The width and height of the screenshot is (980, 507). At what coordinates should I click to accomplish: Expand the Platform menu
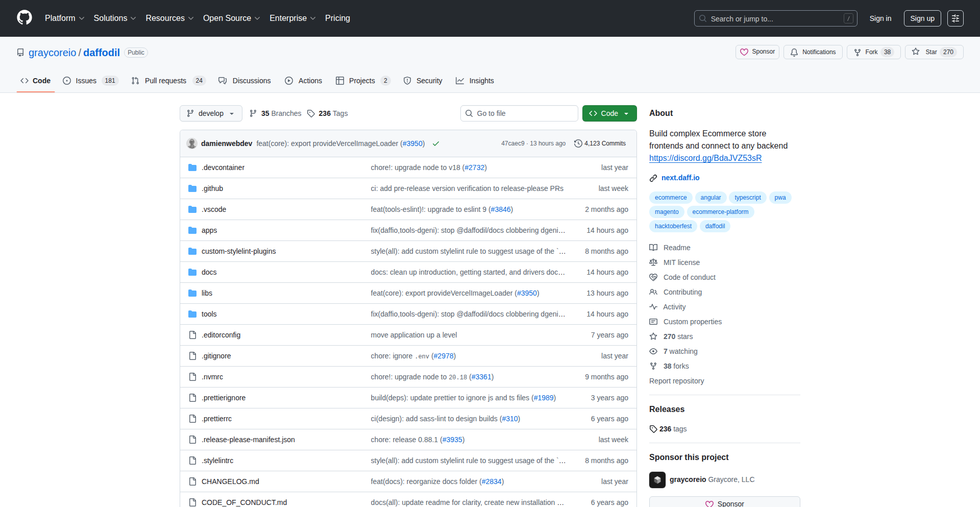click(64, 18)
